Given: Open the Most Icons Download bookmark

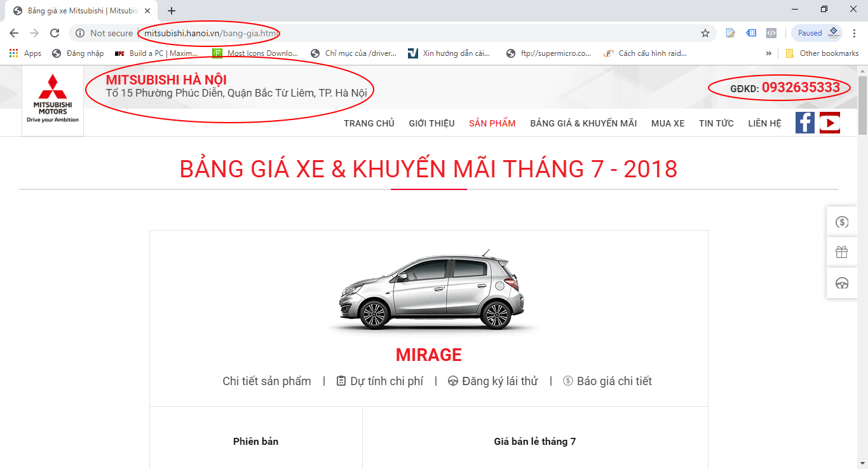Looking at the screenshot, I should click(x=255, y=53).
